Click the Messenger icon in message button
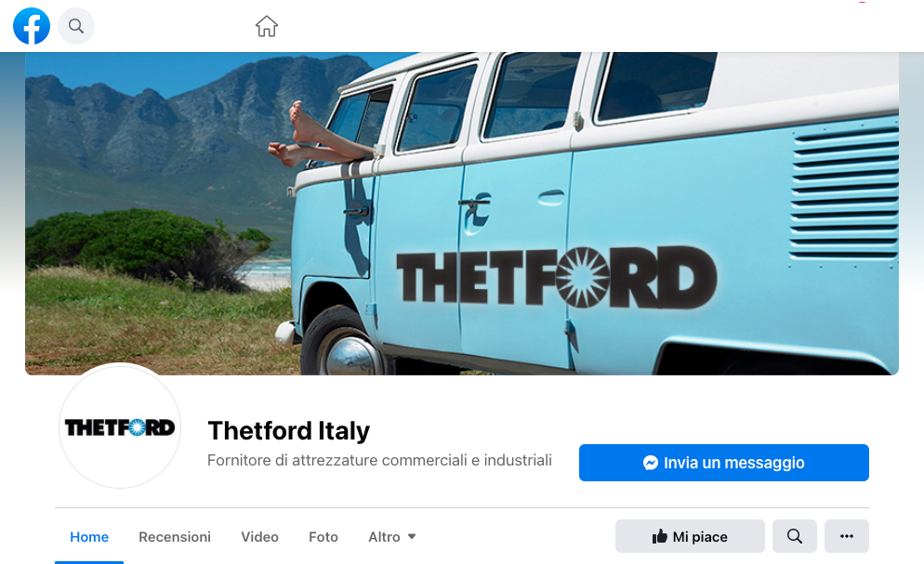Viewport: 924px width, 564px height. pos(651,463)
